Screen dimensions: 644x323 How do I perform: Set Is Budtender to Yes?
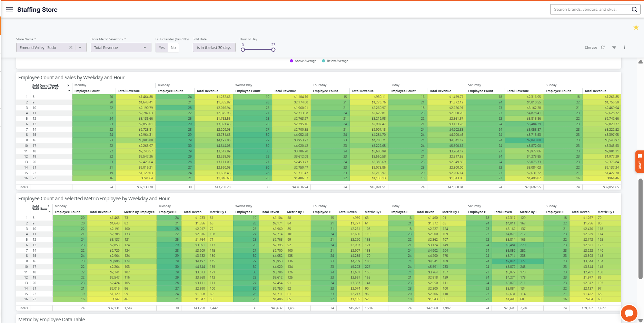(162, 48)
